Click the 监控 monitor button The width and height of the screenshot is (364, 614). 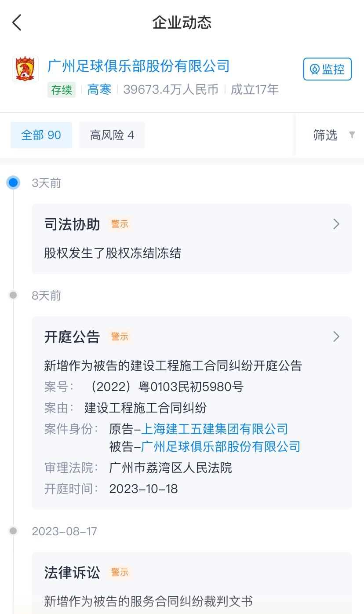pyautogui.click(x=327, y=69)
